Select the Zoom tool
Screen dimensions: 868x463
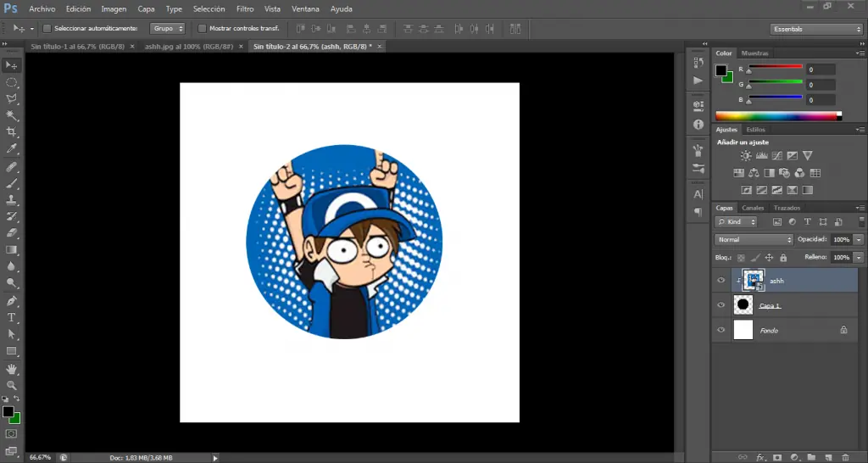pyautogui.click(x=12, y=386)
